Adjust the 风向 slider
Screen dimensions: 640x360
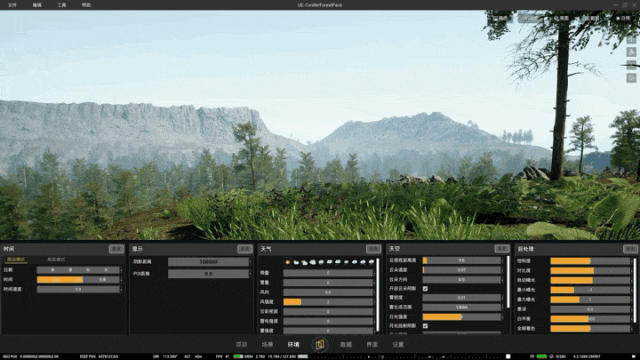(328, 292)
